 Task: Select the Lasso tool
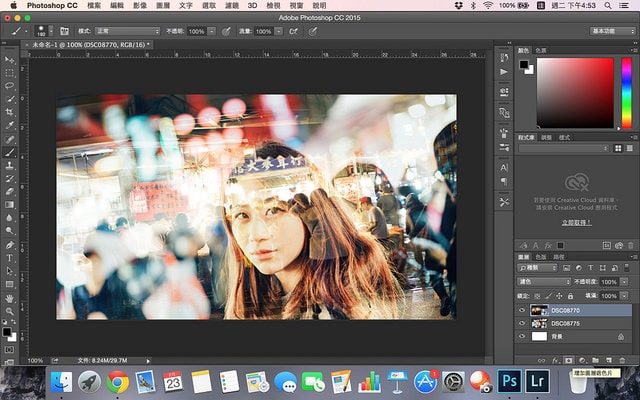[10, 86]
